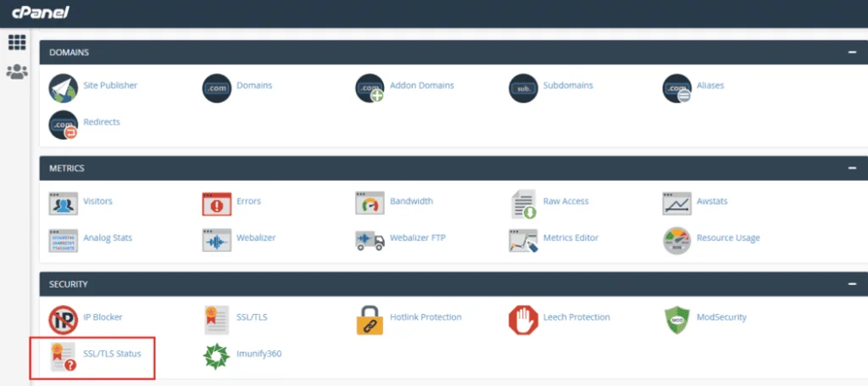Open the Hotlink Protection padlock icon

click(x=370, y=320)
